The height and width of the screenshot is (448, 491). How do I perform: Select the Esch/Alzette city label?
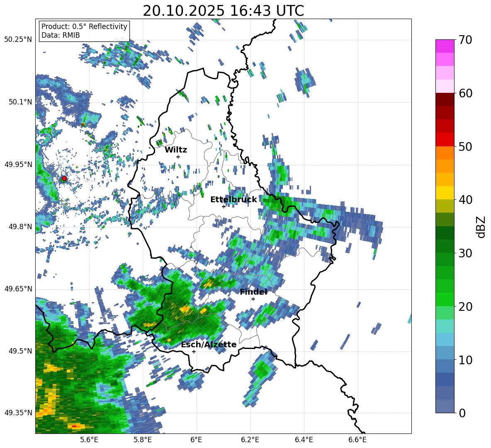coord(209,344)
